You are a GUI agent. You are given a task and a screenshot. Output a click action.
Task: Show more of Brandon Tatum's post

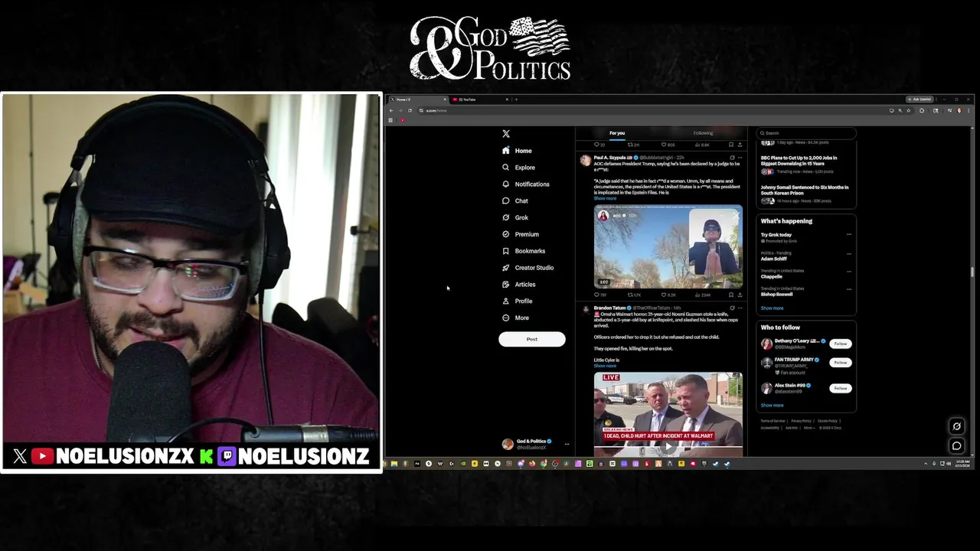click(605, 366)
